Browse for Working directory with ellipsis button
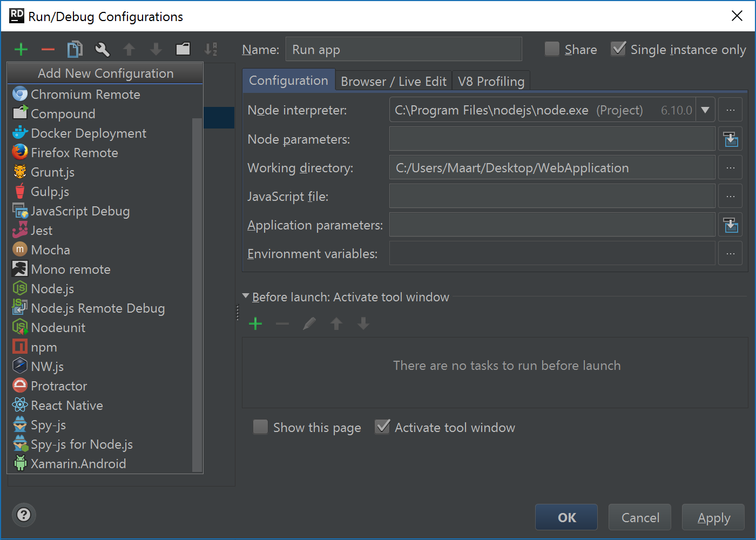Viewport: 756px width, 540px height. [x=730, y=167]
